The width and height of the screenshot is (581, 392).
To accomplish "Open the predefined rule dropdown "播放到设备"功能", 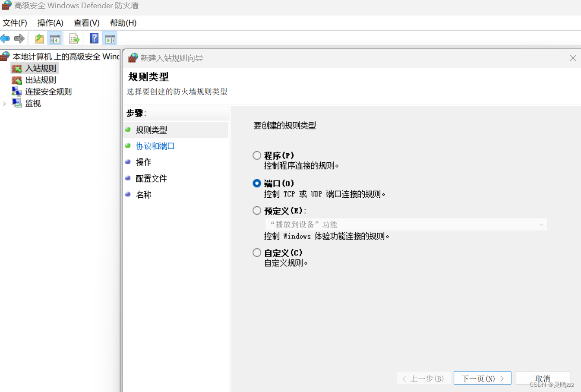I will (406, 224).
